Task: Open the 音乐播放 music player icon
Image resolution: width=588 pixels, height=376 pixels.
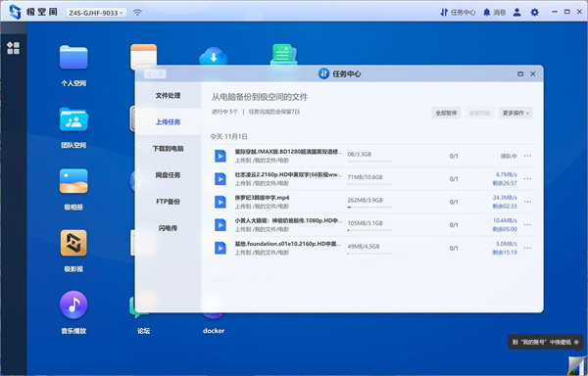Action: pyautogui.click(x=73, y=305)
